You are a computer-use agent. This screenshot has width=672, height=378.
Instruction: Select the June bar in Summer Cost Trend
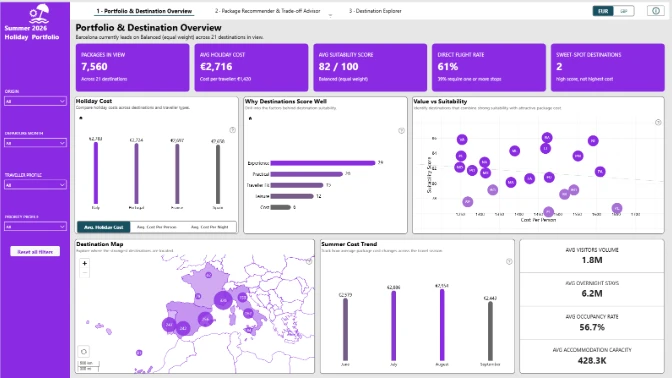pos(345,330)
